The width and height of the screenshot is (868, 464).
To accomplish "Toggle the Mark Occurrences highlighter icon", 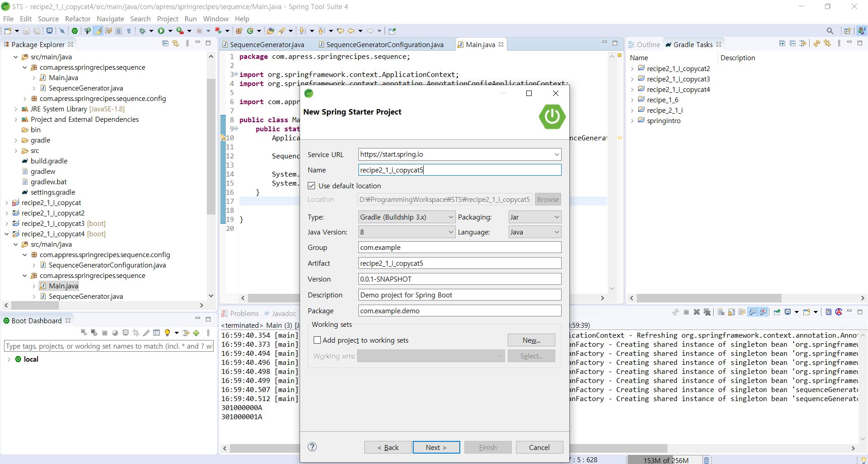I will pyautogui.click(x=98, y=31).
